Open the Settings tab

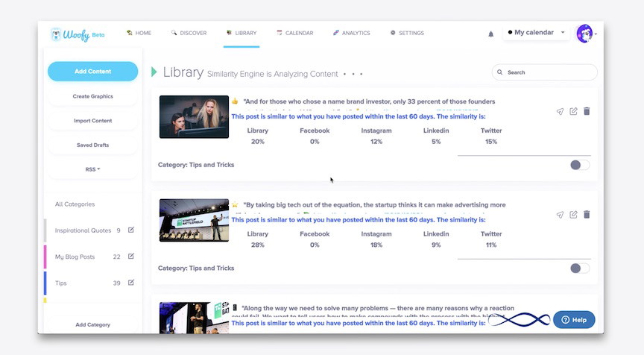[x=407, y=33]
